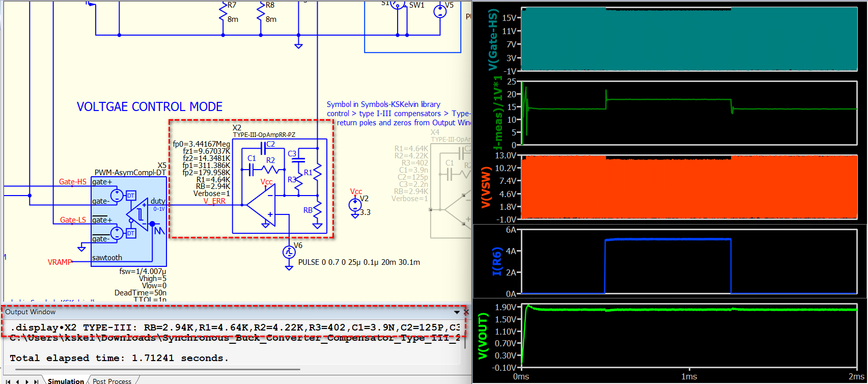Click the lower DT dead-time box in X5
This screenshot has width=868, height=384.
point(131,233)
